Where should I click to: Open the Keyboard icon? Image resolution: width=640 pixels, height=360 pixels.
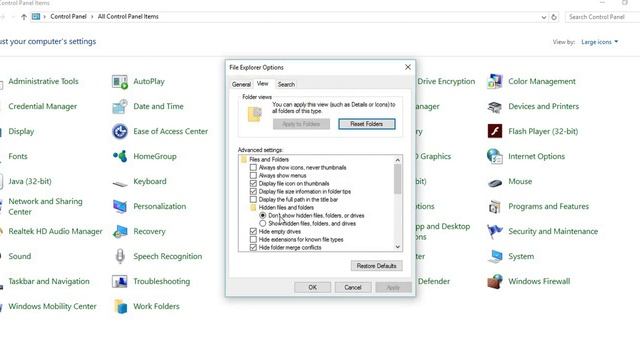[120, 184]
